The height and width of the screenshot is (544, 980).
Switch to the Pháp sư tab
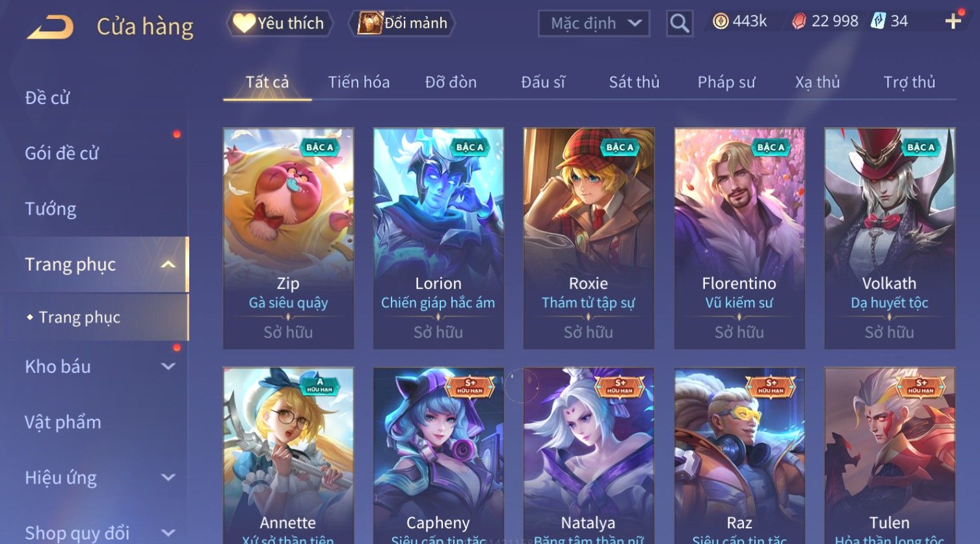(726, 82)
